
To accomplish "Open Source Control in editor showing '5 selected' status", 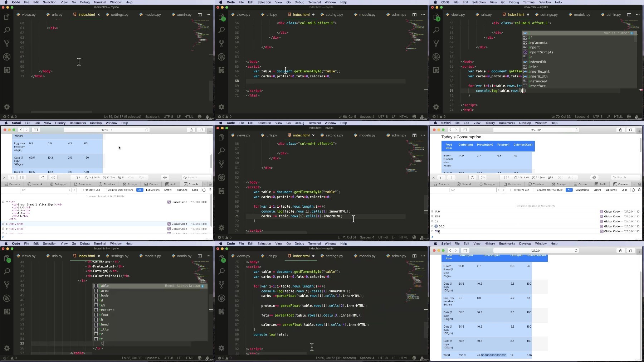I will pos(7,43).
